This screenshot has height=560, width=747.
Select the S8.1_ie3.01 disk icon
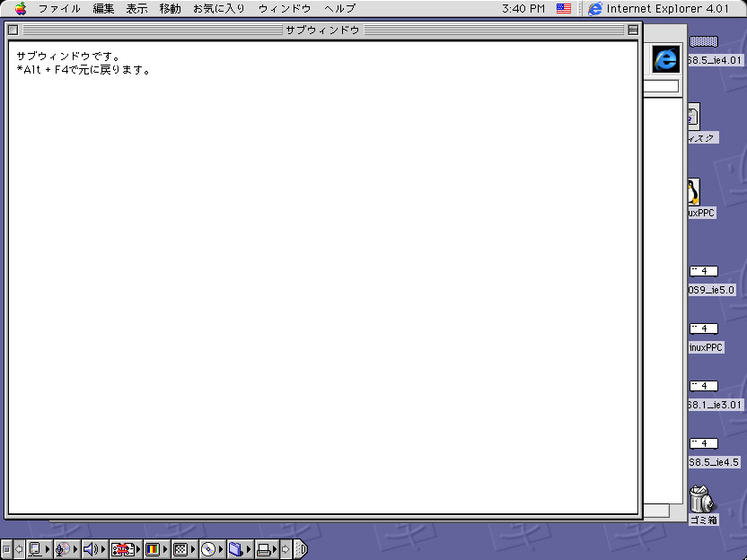pos(704,386)
